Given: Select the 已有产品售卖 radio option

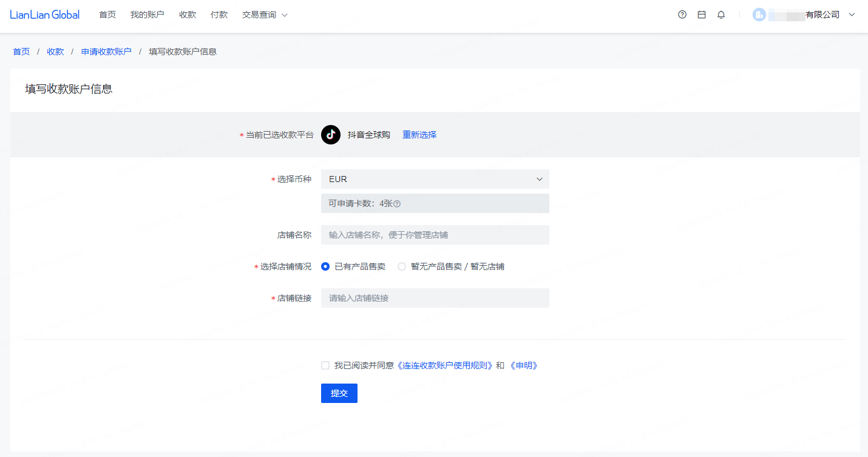Looking at the screenshot, I should pyautogui.click(x=325, y=266).
